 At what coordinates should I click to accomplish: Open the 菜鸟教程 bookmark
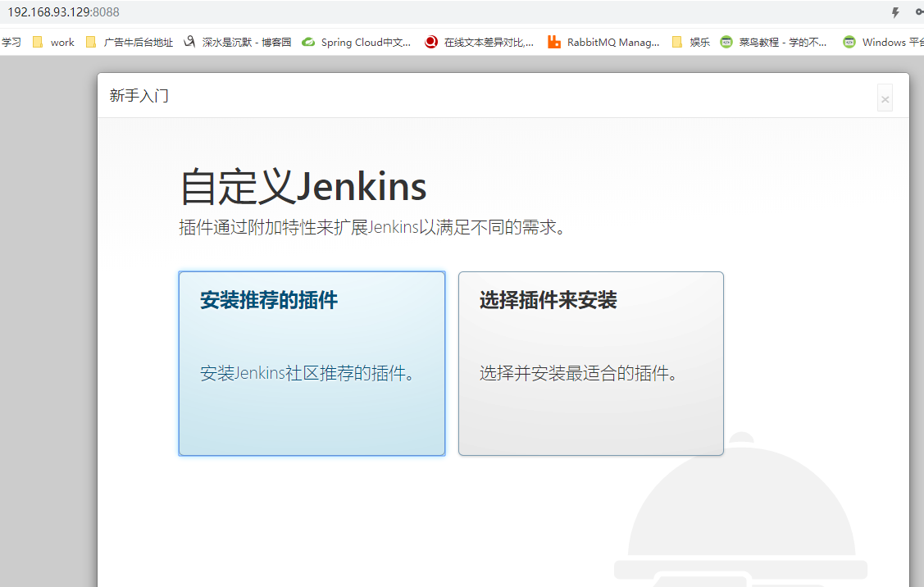[x=774, y=43]
